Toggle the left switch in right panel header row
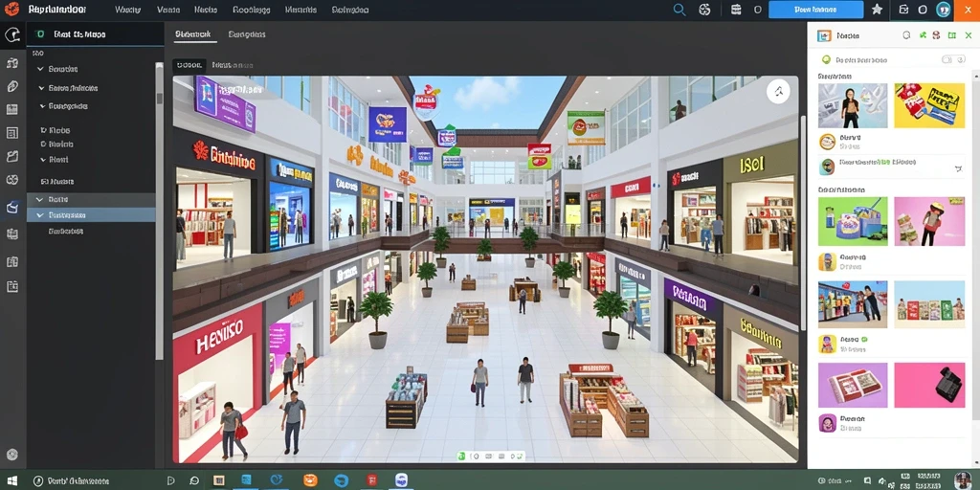Image resolution: width=980 pixels, height=490 pixels. 947,59
